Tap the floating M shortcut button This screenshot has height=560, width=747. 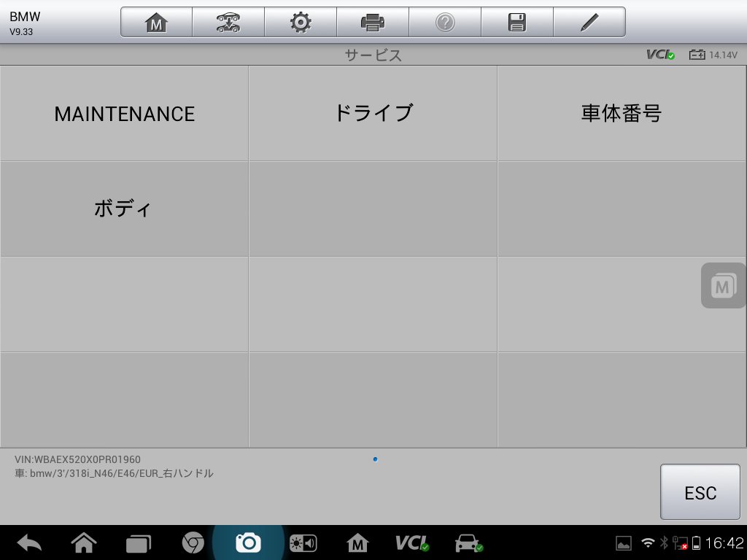[723, 286]
